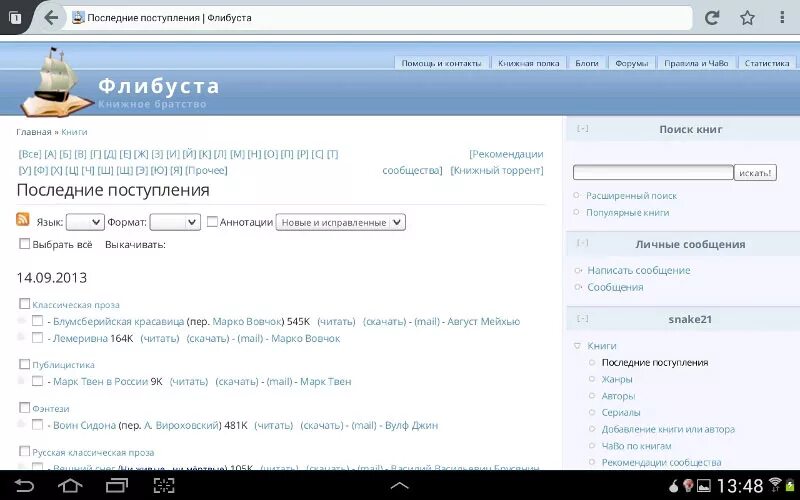Open the Форумы tab
Viewport: 800px width, 500px height.
(631, 63)
